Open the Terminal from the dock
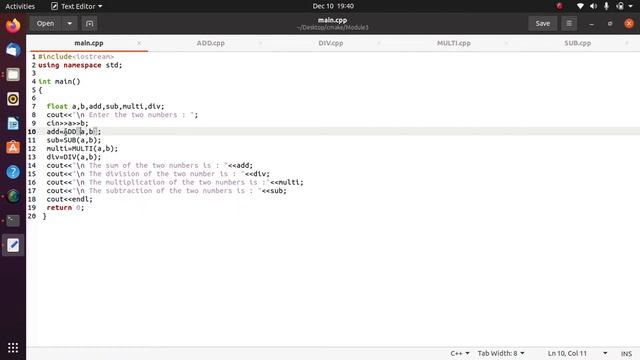Screen dimensions: 640x360 click(13, 220)
